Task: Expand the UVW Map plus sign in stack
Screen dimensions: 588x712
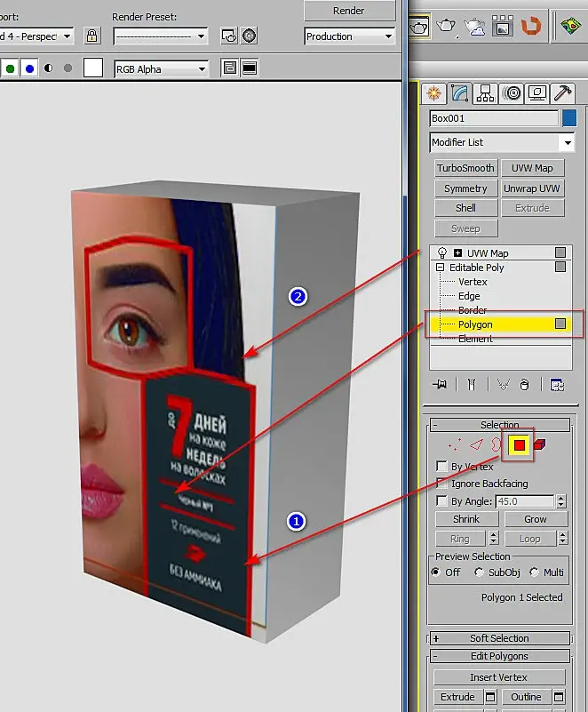Action: pos(457,253)
